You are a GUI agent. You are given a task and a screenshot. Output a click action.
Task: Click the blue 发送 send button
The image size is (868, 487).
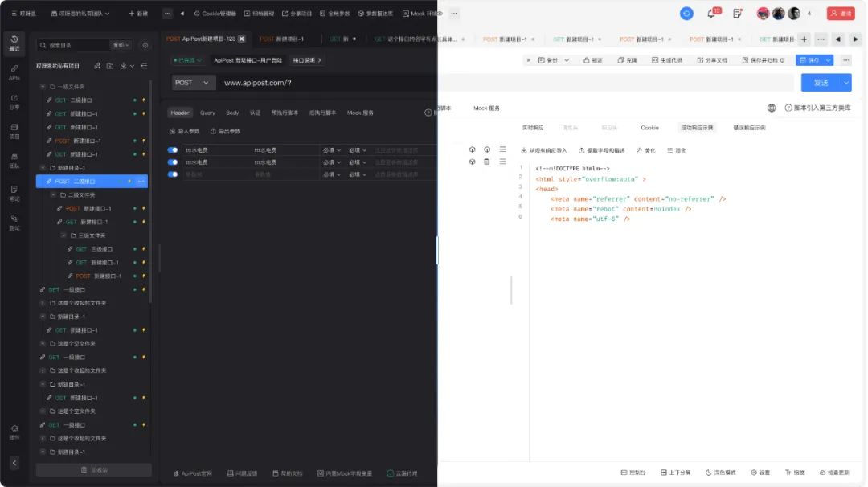821,83
